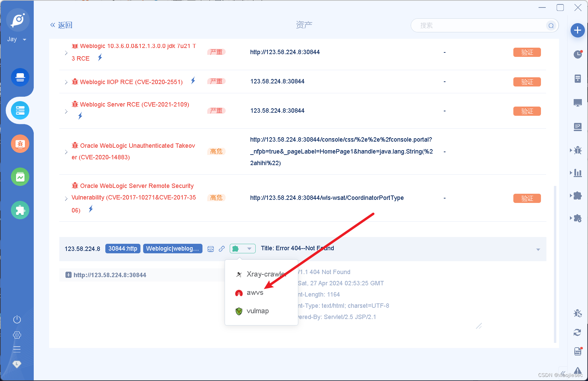Click the code view icon in asset row
Image resolution: width=588 pixels, height=381 pixels.
pos(211,249)
